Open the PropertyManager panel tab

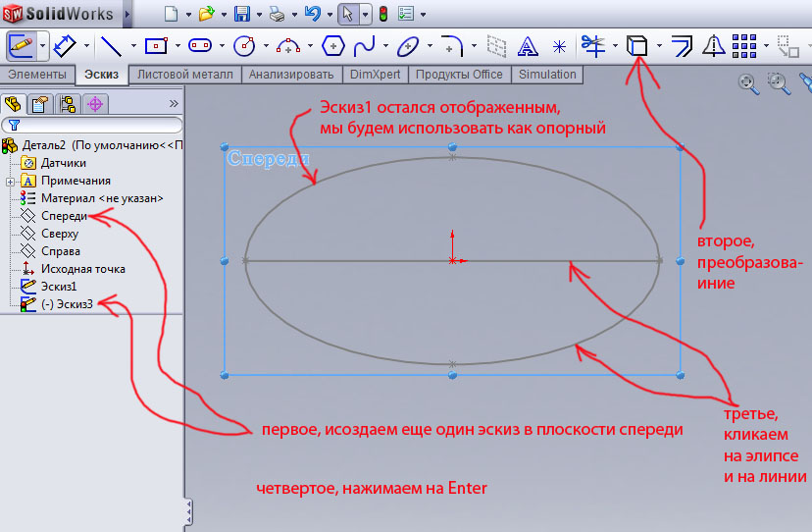point(40,103)
